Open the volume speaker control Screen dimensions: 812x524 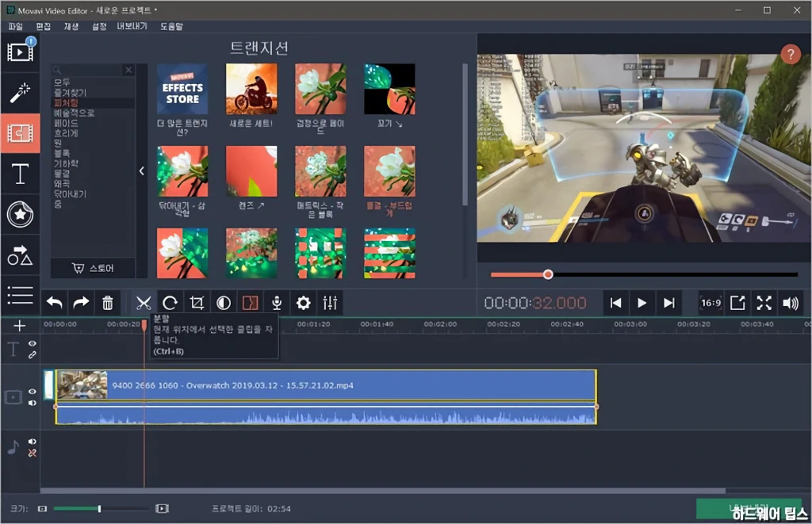point(791,303)
